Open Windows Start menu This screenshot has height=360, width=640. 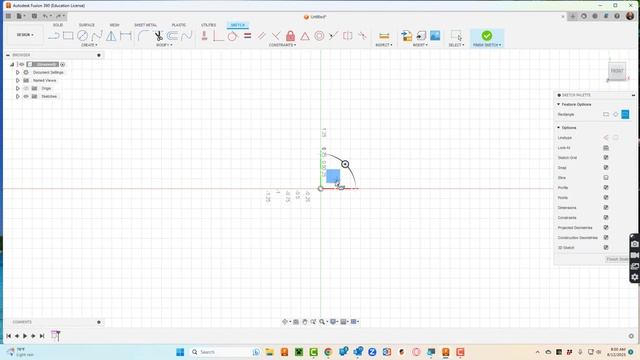[x=180, y=352]
